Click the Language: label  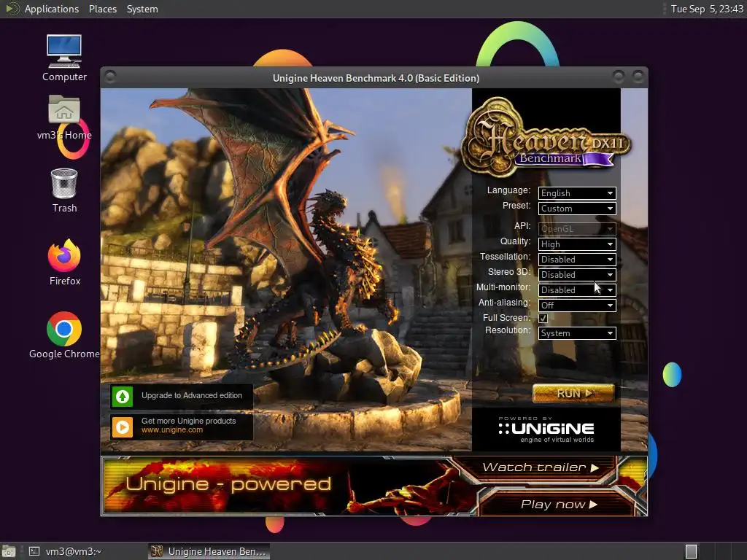pyautogui.click(x=508, y=190)
